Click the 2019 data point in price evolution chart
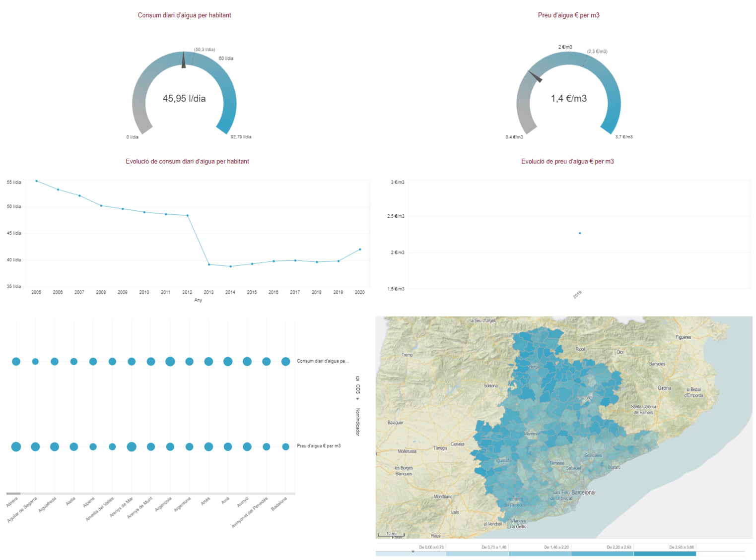 point(580,233)
